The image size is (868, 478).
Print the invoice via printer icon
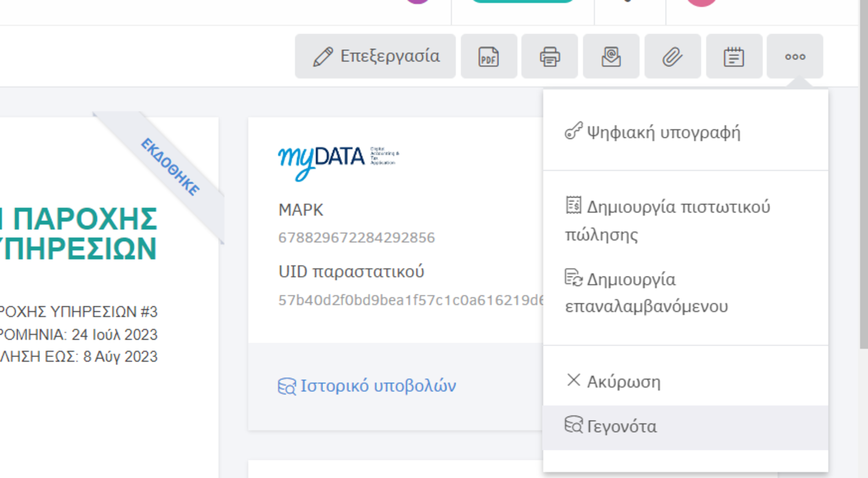pyautogui.click(x=550, y=56)
